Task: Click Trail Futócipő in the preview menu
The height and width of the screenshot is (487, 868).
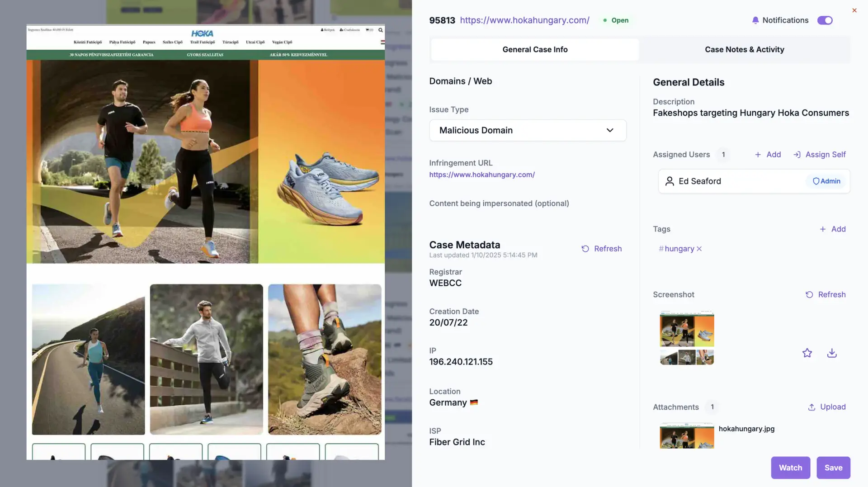Action: tap(203, 42)
